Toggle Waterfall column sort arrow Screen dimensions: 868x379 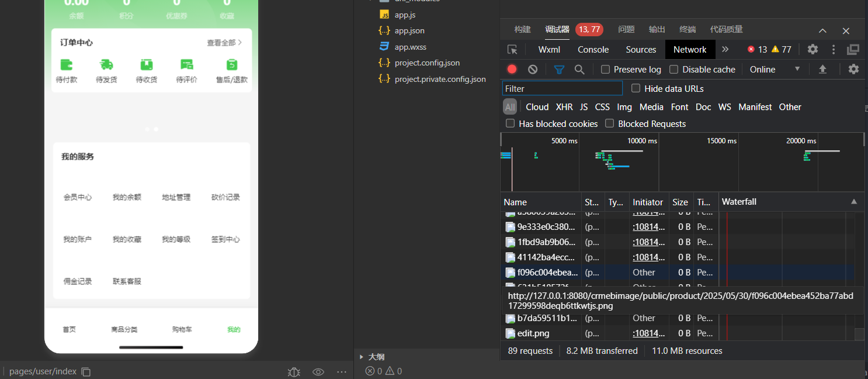pos(854,202)
